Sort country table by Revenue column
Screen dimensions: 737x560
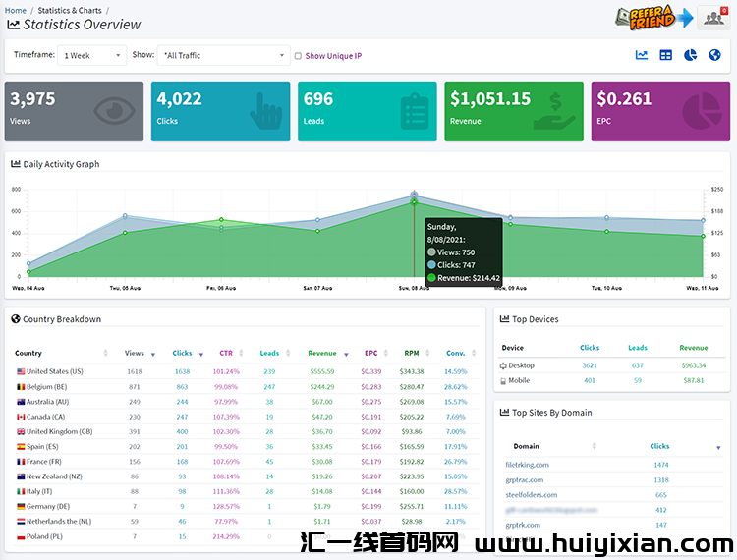tap(322, 354)
